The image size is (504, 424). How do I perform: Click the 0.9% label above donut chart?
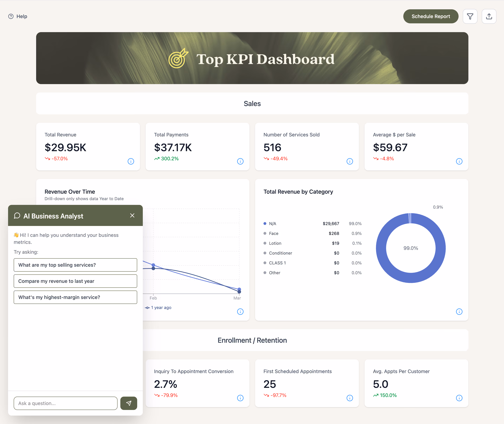click(x=438, y=207)
